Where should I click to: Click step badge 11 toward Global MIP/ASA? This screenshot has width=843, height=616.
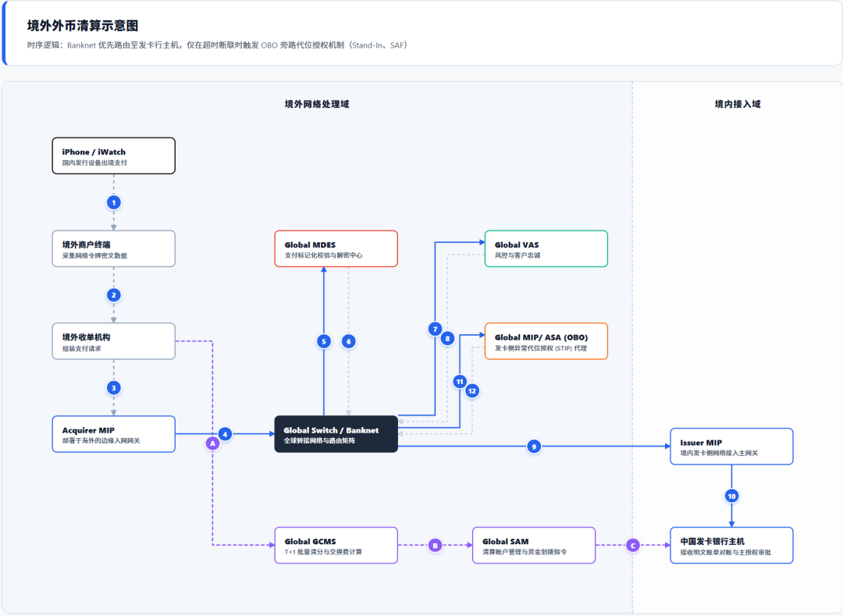460,382
